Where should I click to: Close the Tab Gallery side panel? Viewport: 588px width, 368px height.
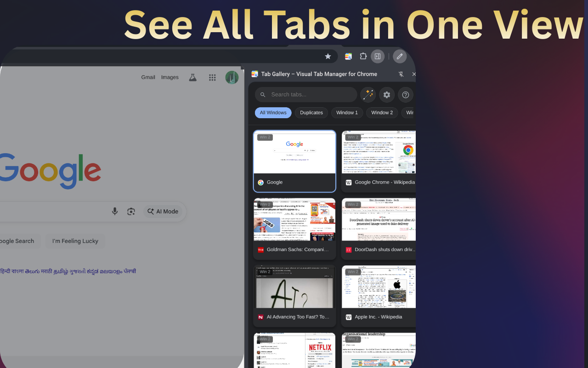coord(413,74)
